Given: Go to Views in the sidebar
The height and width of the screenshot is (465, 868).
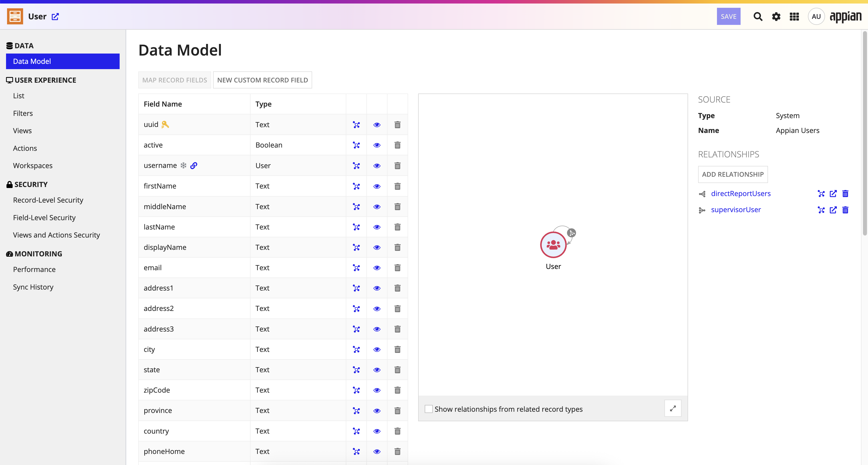Looking at the screenshot, I should point(22,131).
